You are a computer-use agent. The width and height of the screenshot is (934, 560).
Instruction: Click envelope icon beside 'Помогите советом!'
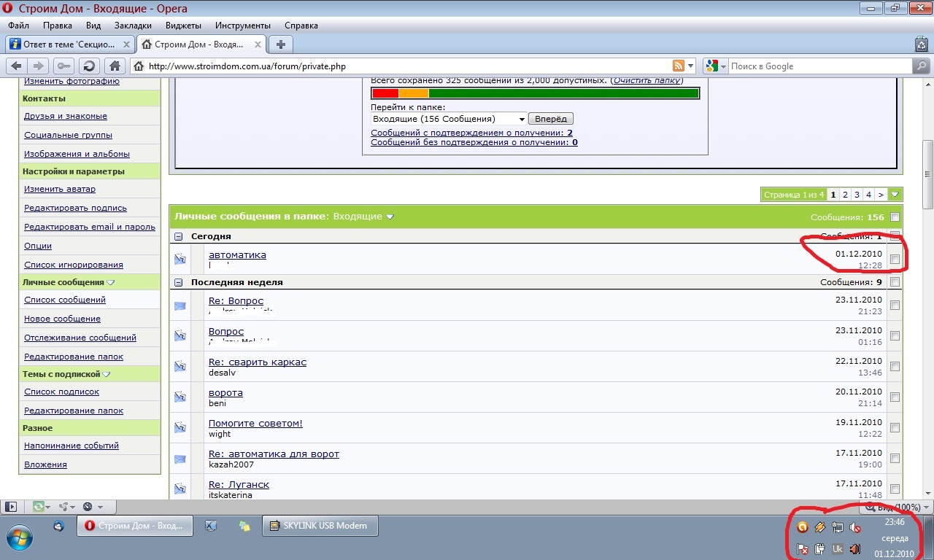tap(180, 428)
